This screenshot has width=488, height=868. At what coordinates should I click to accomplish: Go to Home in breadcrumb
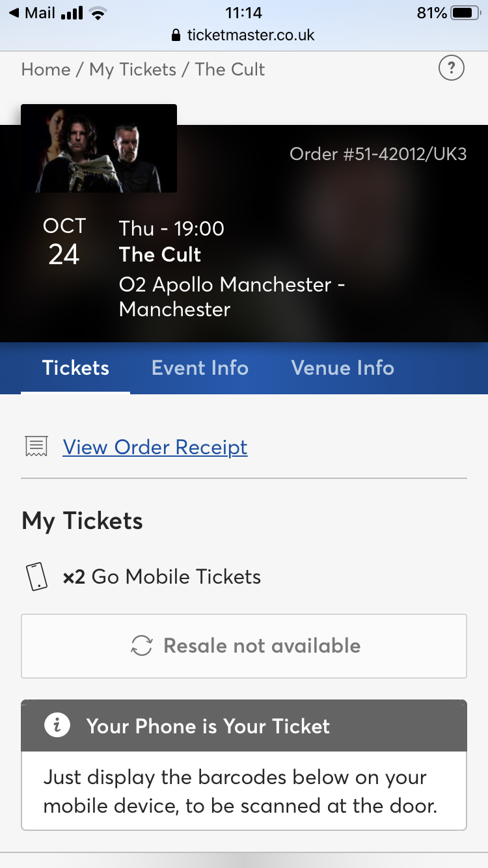pos(46,70)
